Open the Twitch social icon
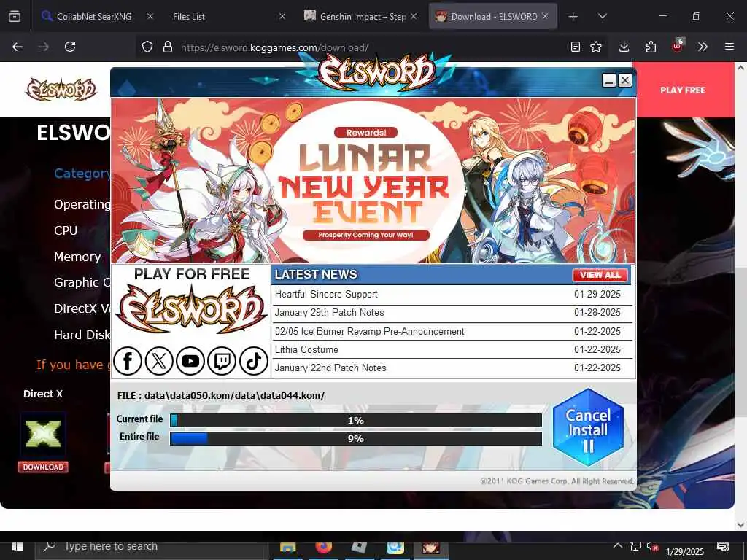This screenshot has height=560, width=747. [x=222, y=361]
